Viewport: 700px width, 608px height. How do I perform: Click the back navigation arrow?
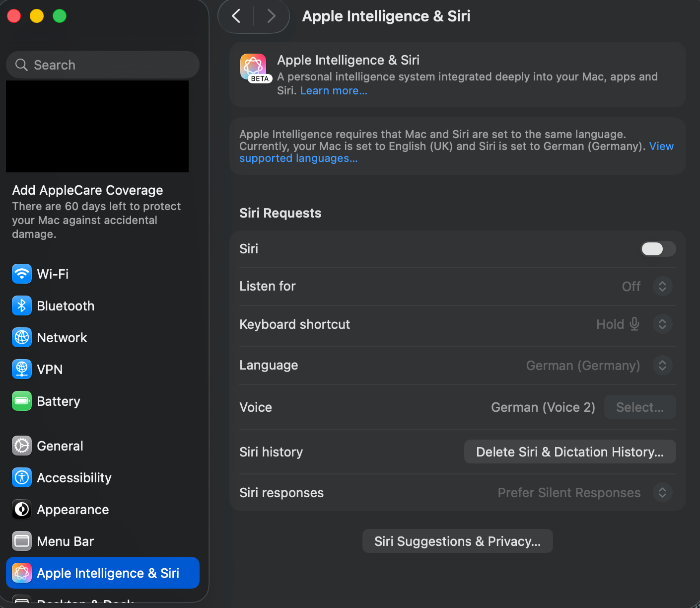pos(235,16)
